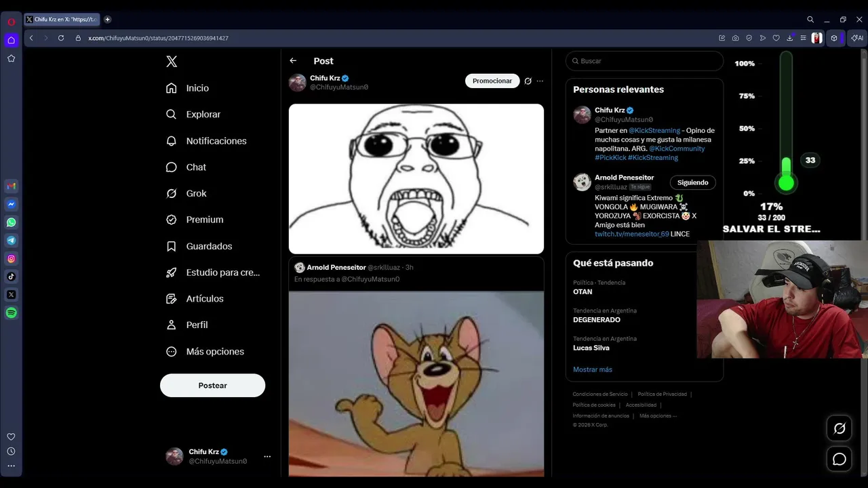The height and width of the screenshot is (488, 868).
Task: Open account switcher dots beside Chifu Krz
Action: tap(267, 457)
